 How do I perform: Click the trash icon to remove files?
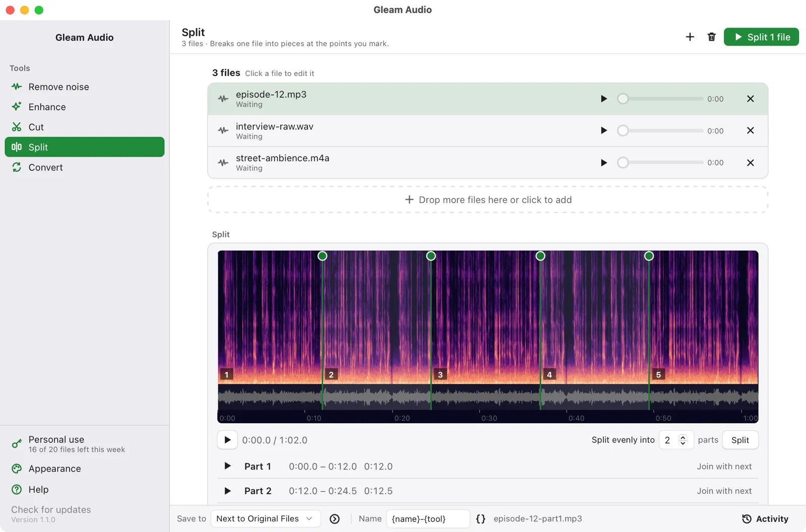click(711, 37)
